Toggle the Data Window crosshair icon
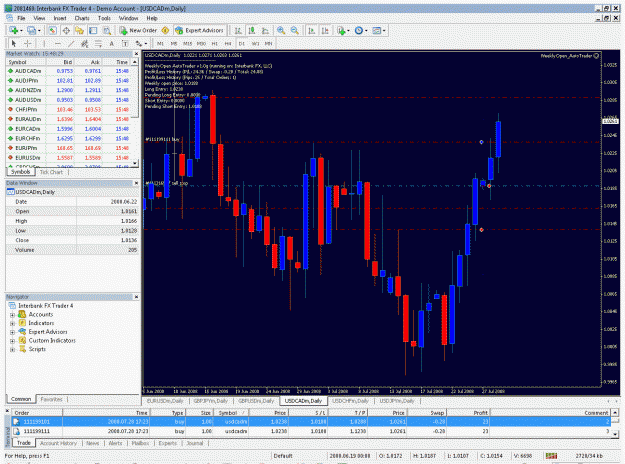625x464 pixels. pyautogui.click(x=66, y=30)
